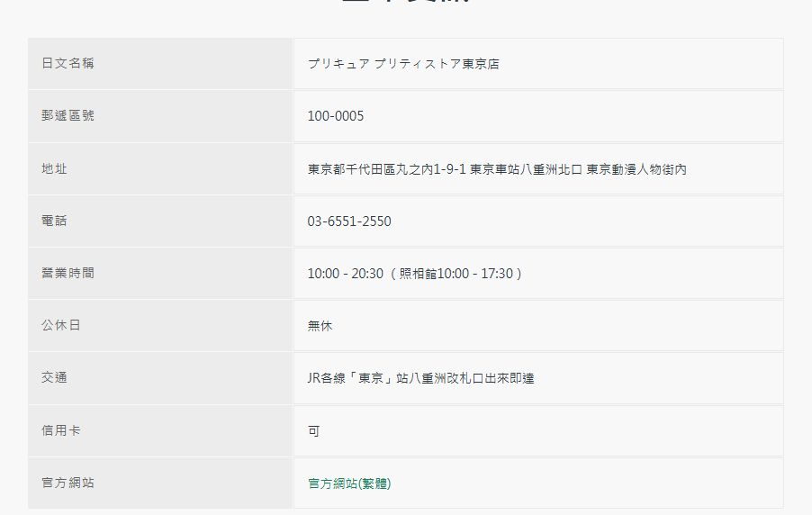Screen dimensions: 812x515
Task: Click the 交通 label cell
Action: pos(54,378)
